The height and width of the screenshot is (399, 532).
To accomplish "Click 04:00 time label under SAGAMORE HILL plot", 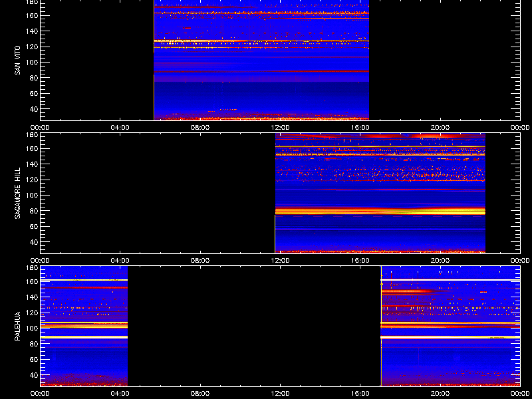I will 120,261.
